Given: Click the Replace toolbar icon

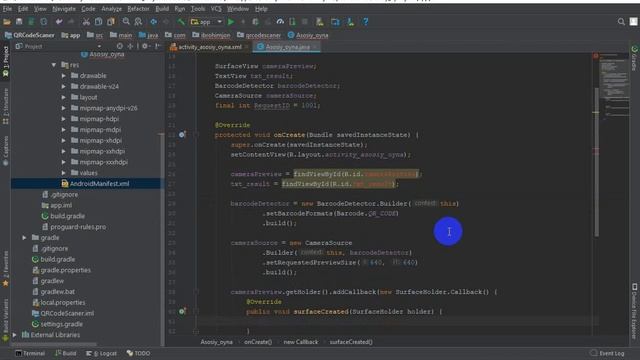Looking at the screenshot, I should [138, 22].
